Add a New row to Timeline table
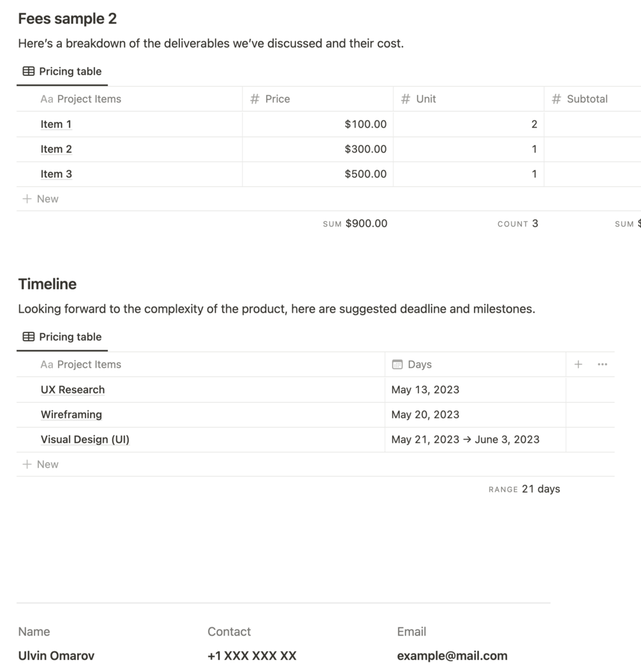The height and width of the screenshot is (672, 641). (x=41, y=465)
